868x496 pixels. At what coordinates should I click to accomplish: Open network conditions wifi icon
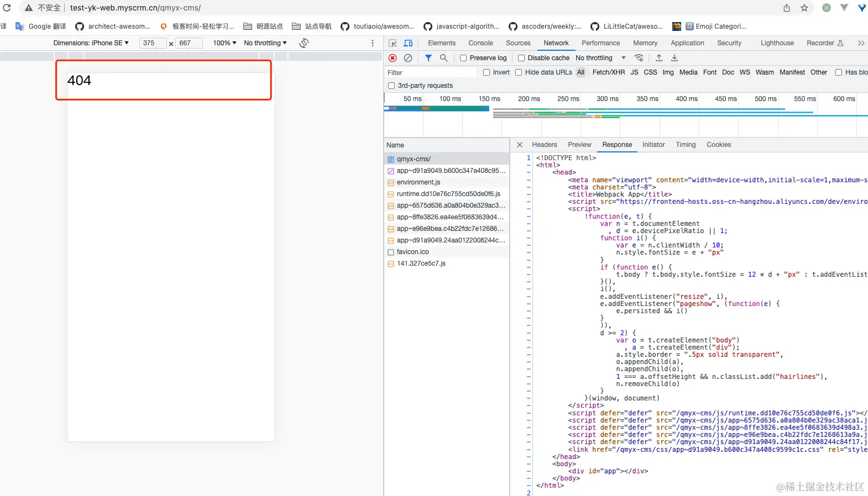(639, 58)
